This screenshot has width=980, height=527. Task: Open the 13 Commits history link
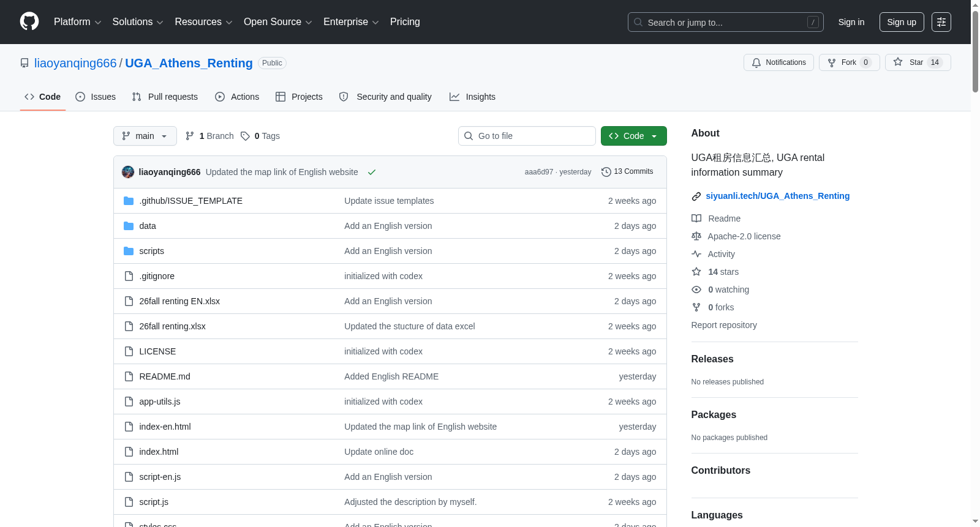tap(627, 172)
